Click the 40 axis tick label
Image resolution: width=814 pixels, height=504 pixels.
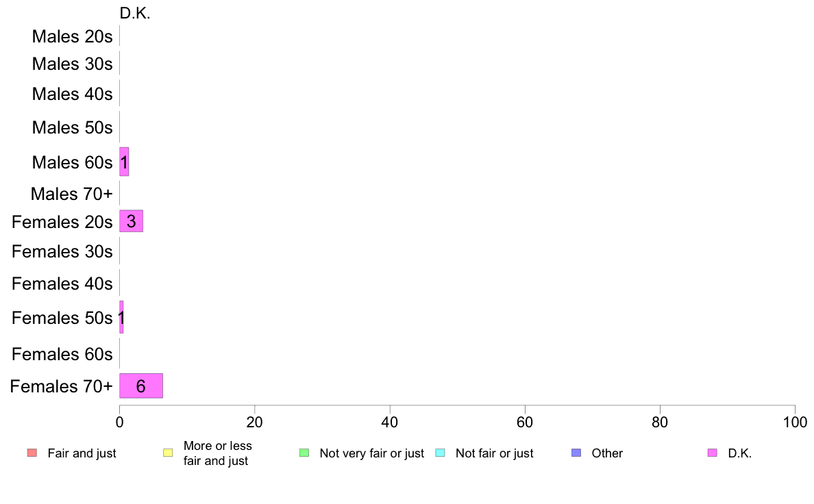[390, 423]
